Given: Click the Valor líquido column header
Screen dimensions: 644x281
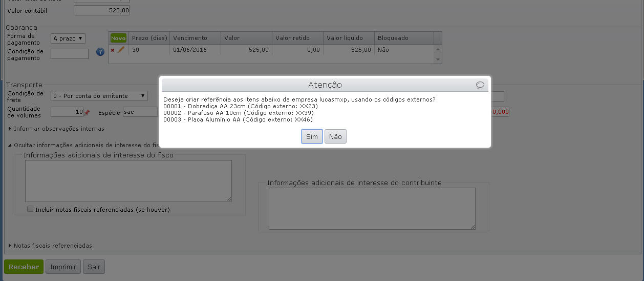Looking at the screenshot, I should pyautogui.click(x=349, y=38).
